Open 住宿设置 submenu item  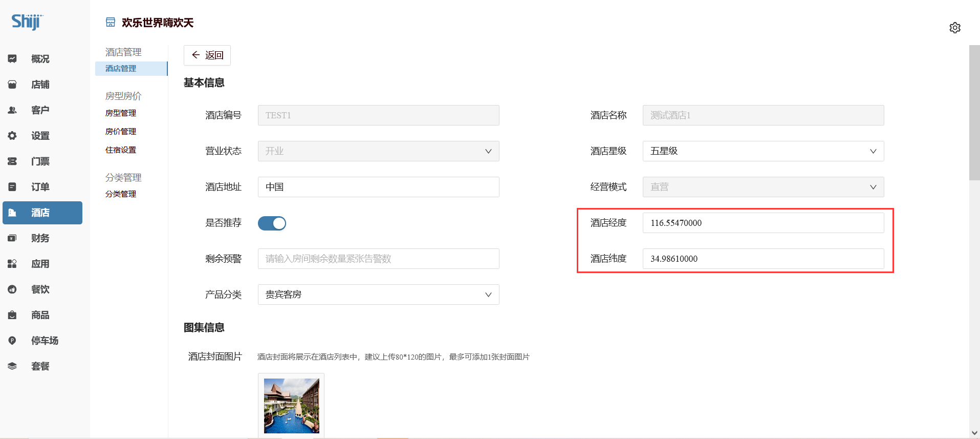(x=121, y=150)
